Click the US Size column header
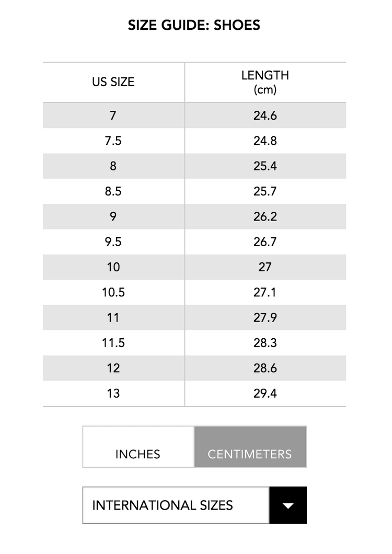The width and height of the screenshot is (392, 554). [x=113, y=83]
